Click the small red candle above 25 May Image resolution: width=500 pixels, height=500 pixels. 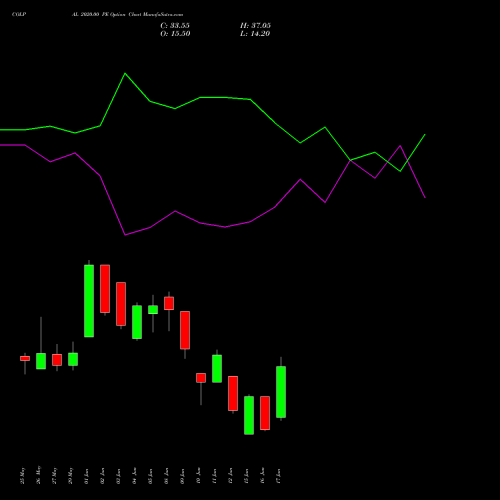coord(25,359)
